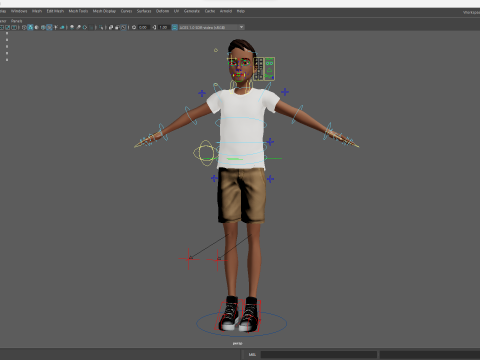Switch viewport to wireframe shading
Image resolution: width=480 pixels, height=360 pixels.
point(24,27)
